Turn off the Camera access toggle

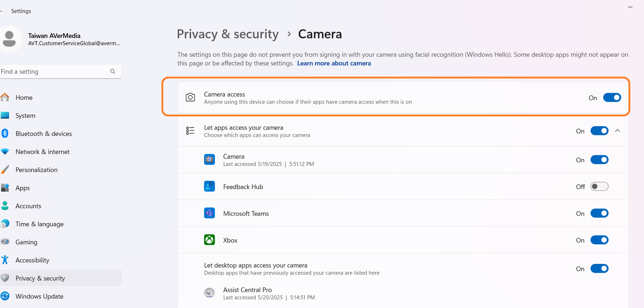612,98
